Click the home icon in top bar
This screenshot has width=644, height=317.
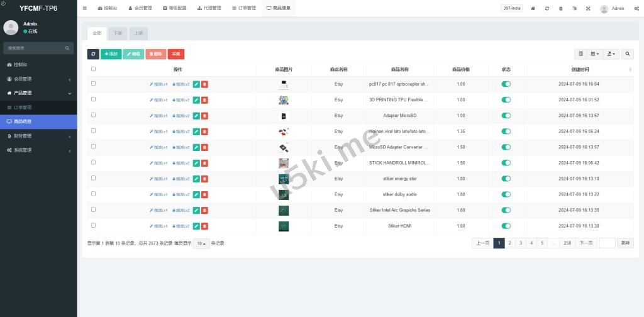coord(533,9)
